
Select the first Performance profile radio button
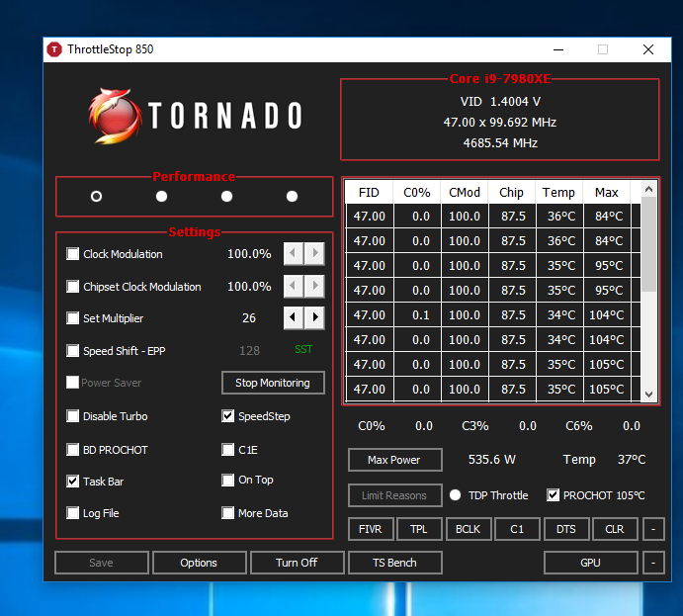point(96,197)
